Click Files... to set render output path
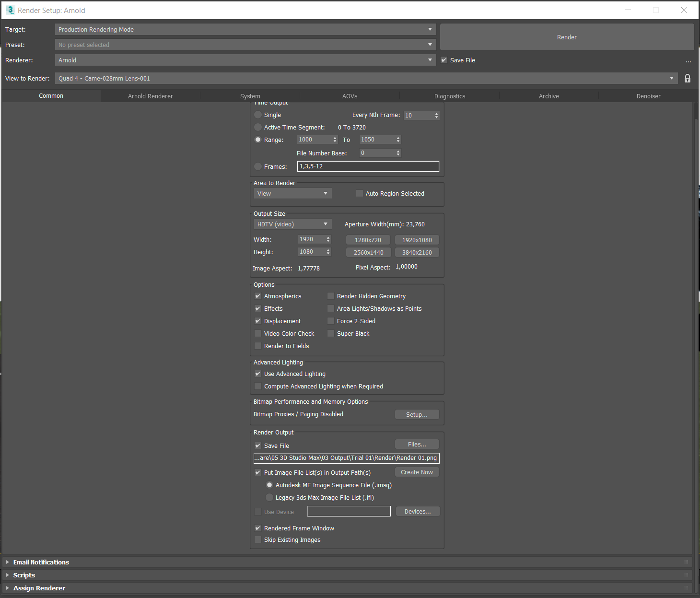This screenshot has height=598, width=700. 417,444
